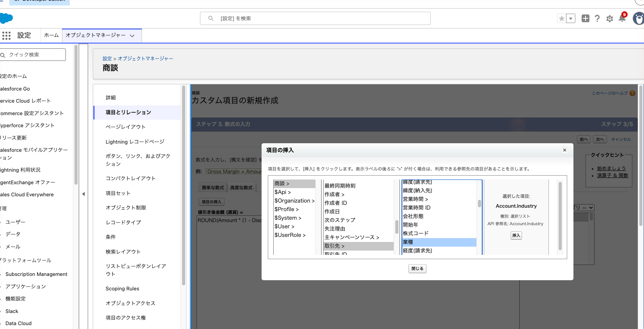Click the third list's scrollbar thumb
This screenshot has width=644, height=329.
(479, 203)
